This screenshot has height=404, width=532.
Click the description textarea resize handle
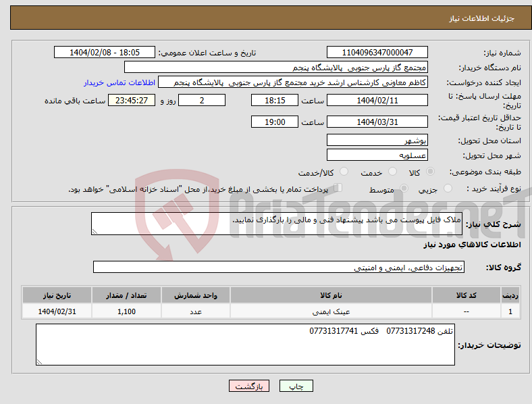tap(95, 232)
